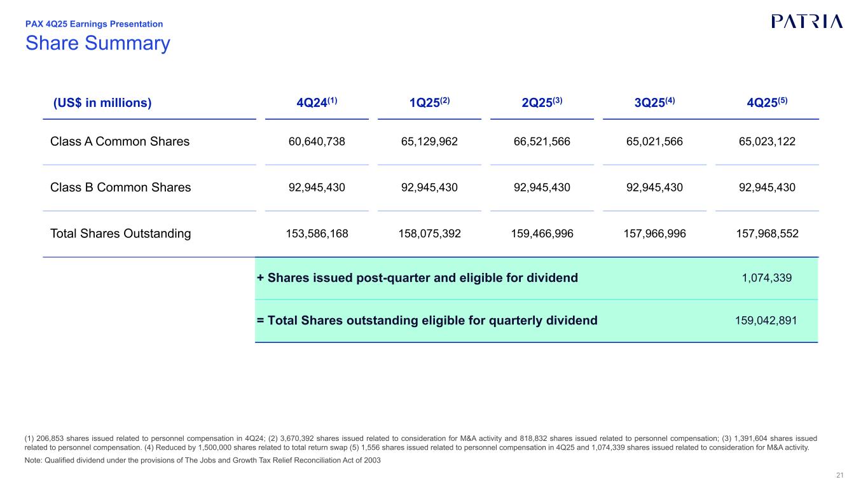Select the Class A Common Shares row label

click(x=120, y=142)
